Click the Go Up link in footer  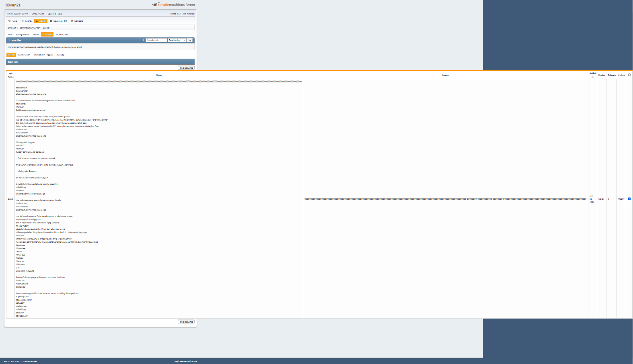pos(194,361)
